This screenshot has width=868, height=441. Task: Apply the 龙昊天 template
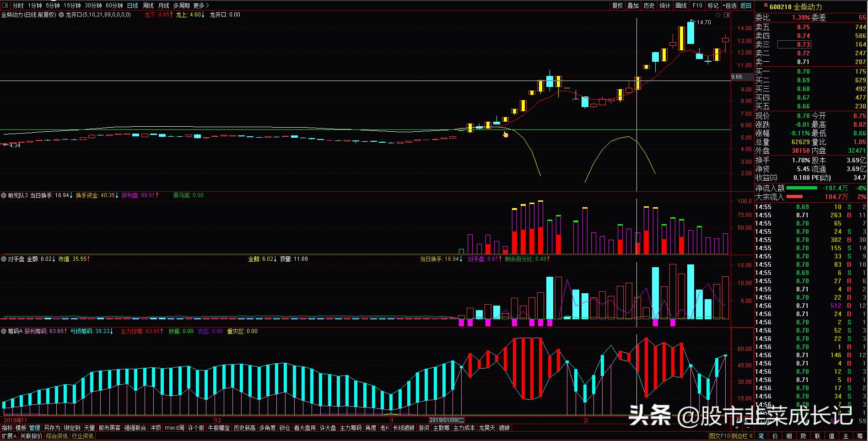(487, 428)
